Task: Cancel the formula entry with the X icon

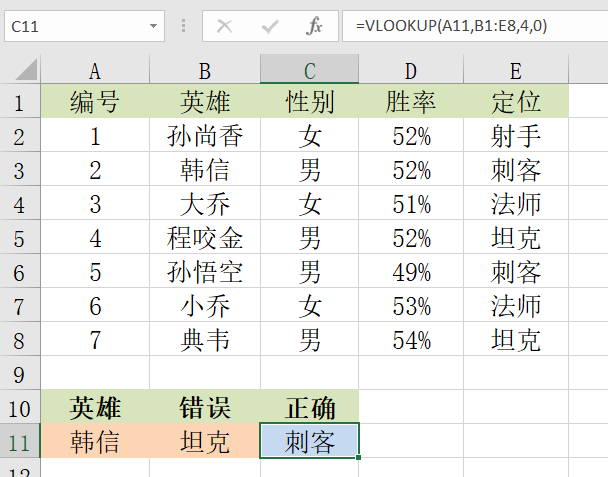Action: click(x=225, y=27)
